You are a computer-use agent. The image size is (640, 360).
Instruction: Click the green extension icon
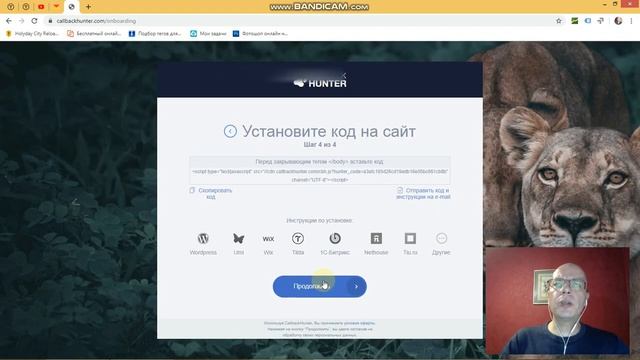[x=575, y=21]
